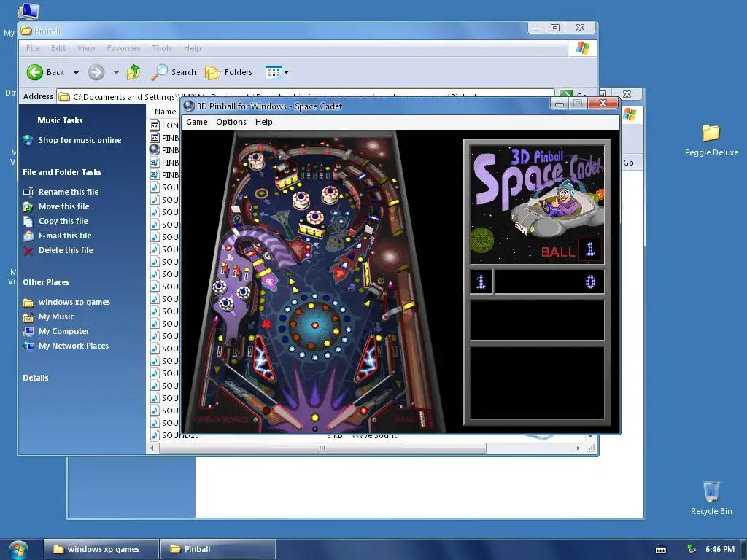Open the Views dropdown arrow
This screenshot has height=560, width=747.
pyautogui.click(x=286, y=73)
